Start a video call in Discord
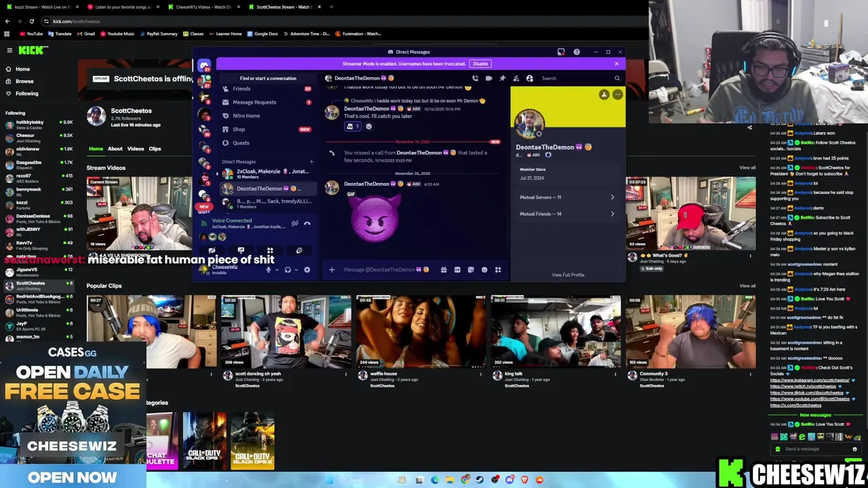 point(488,78)
